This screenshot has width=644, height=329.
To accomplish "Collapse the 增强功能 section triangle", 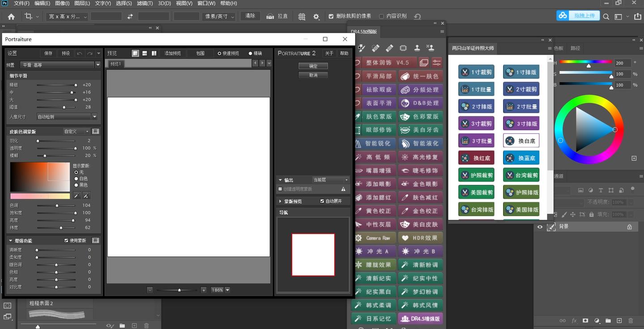I will point(10,240).
